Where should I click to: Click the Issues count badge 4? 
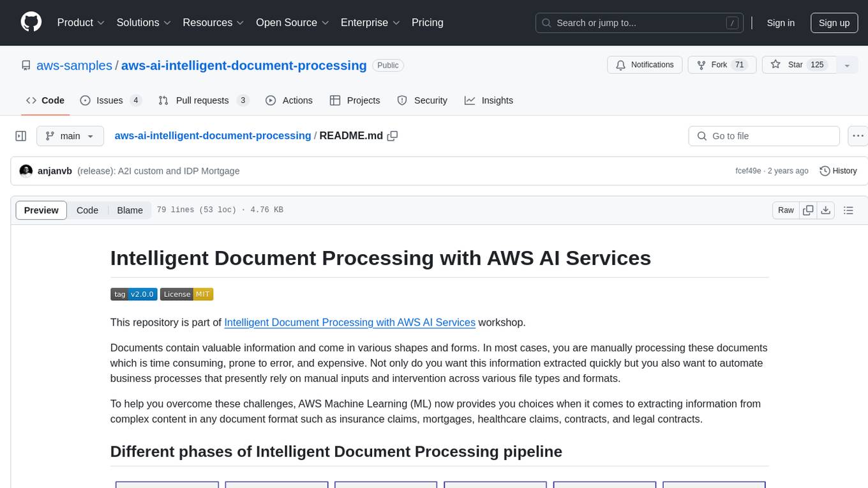(x=135, y=100)
